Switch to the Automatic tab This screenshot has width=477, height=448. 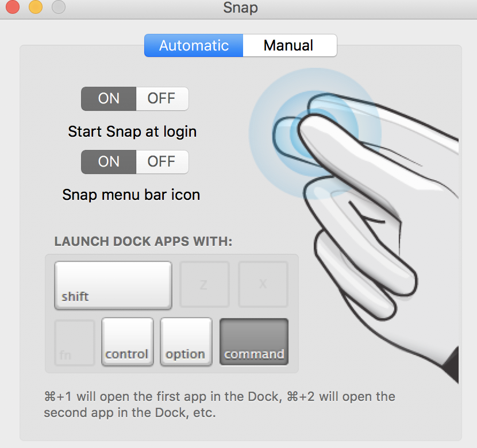coord(194,46)
